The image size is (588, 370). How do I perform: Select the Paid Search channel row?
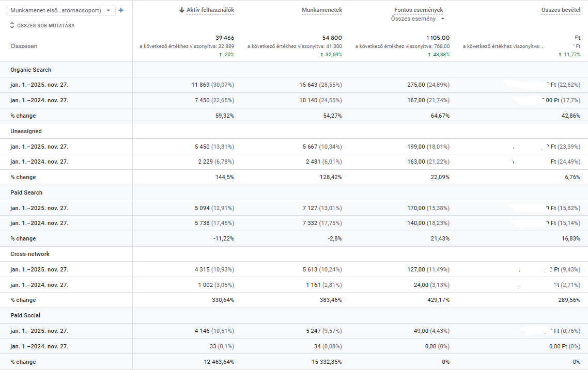pyautogui.click(x=26, y=192)
